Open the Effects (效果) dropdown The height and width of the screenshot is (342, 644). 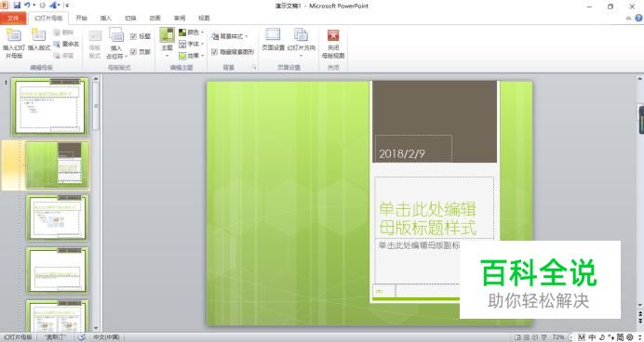coord(192,56)
